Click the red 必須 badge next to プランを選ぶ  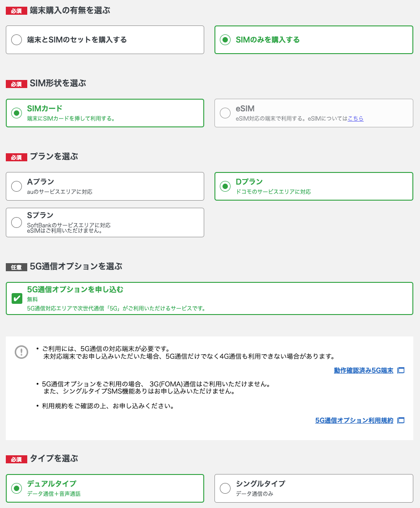click(17, 157)
